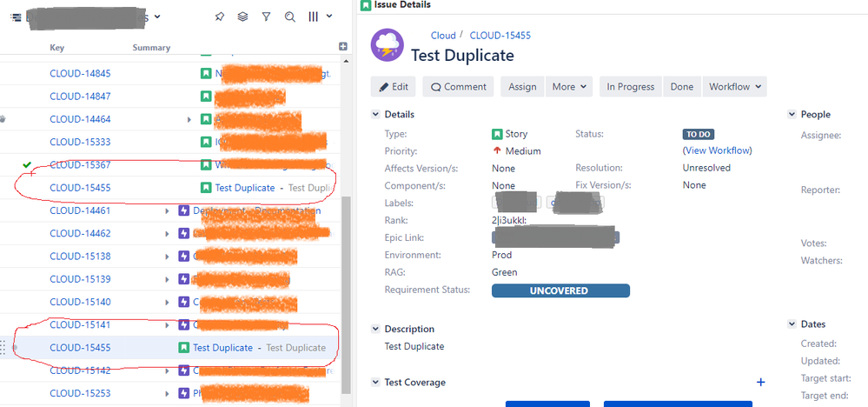Open issue CLOUD-14847 key link
This screenshot has height=407, width=868.
click(x=80, y=97)
